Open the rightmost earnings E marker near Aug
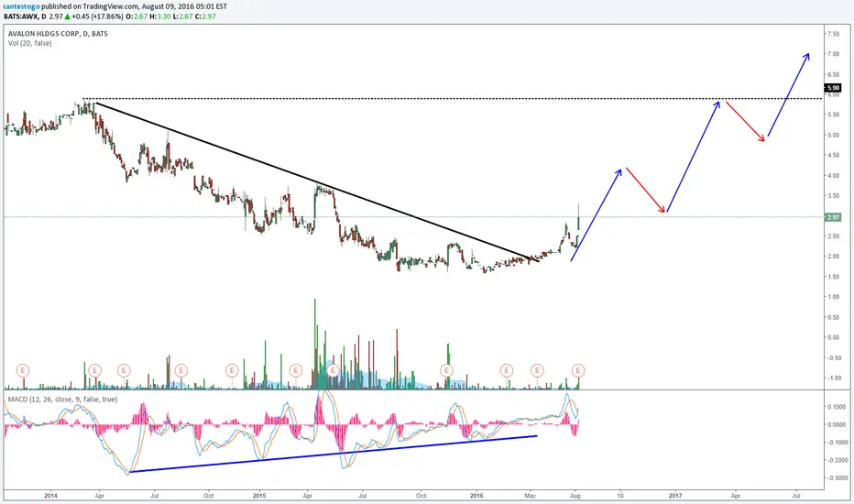Screen dimensions: 854x504 pos(578,370)
